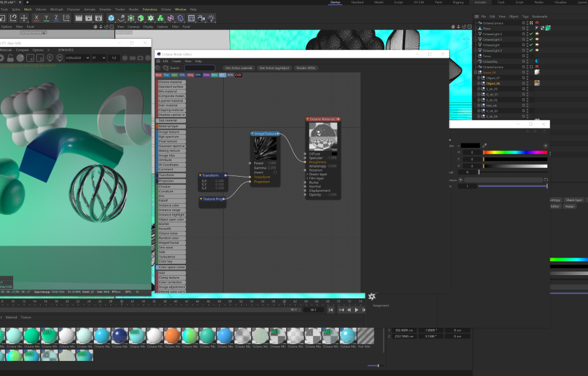The width and height of the screenshot is (588, 376).
Task: Add a light object from toolbar
Action: [x=211, y=18]
